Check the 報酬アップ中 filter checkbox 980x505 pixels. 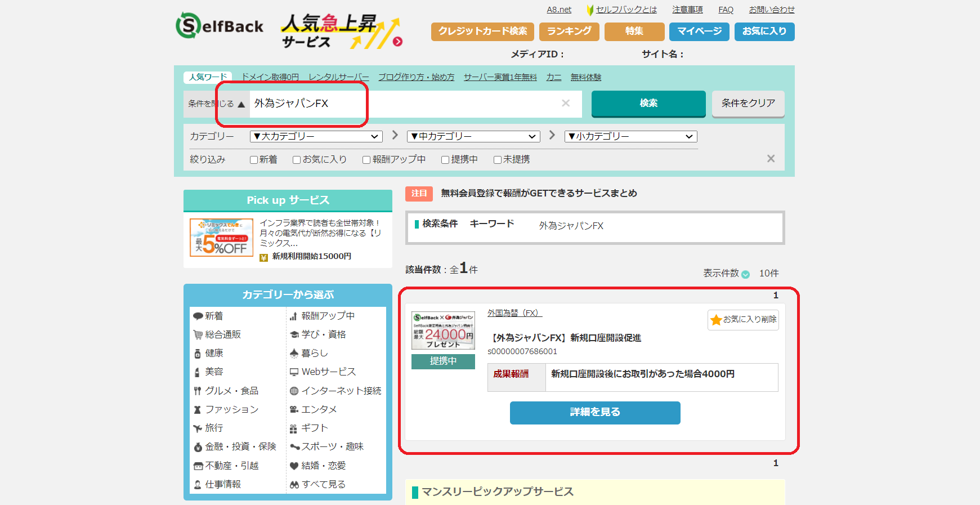[366, 160]
